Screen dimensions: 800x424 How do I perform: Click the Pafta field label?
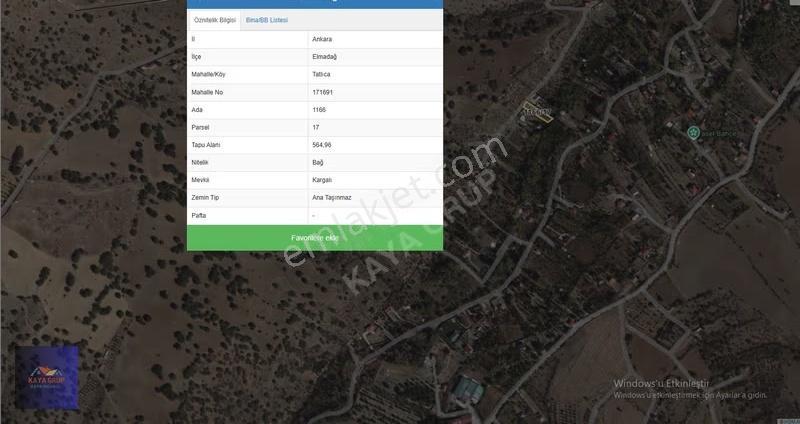(x=198, y=215)
